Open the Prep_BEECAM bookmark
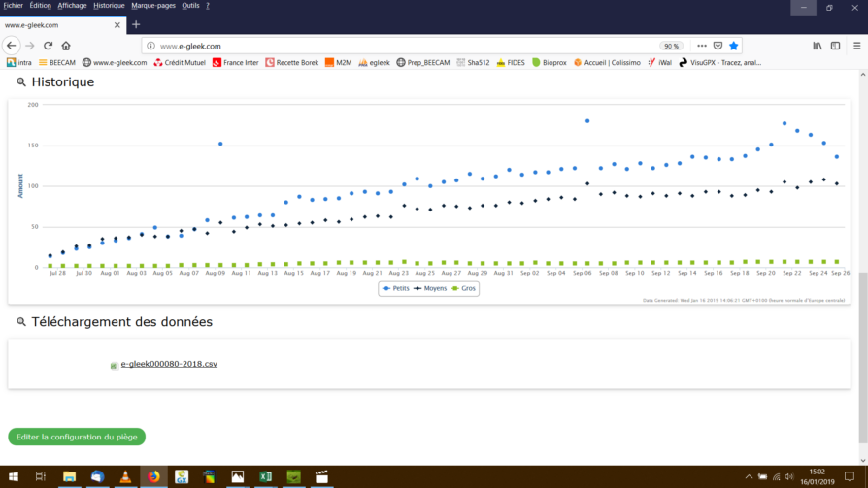Image resolution: width=868 pixels, height=488 pixels. pyautogui.click(x=423, y=62)
